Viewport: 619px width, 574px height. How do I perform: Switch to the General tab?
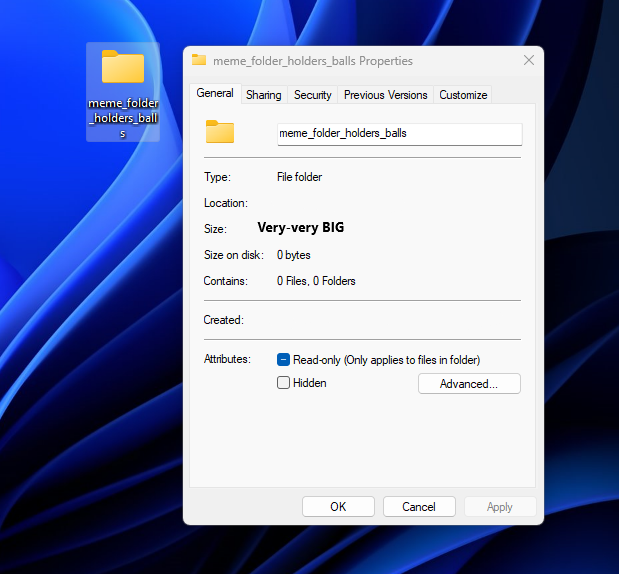point(215,93)
